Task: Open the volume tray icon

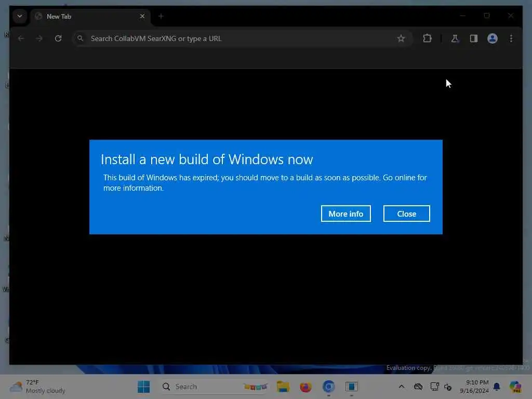Action: click(448, 387)
